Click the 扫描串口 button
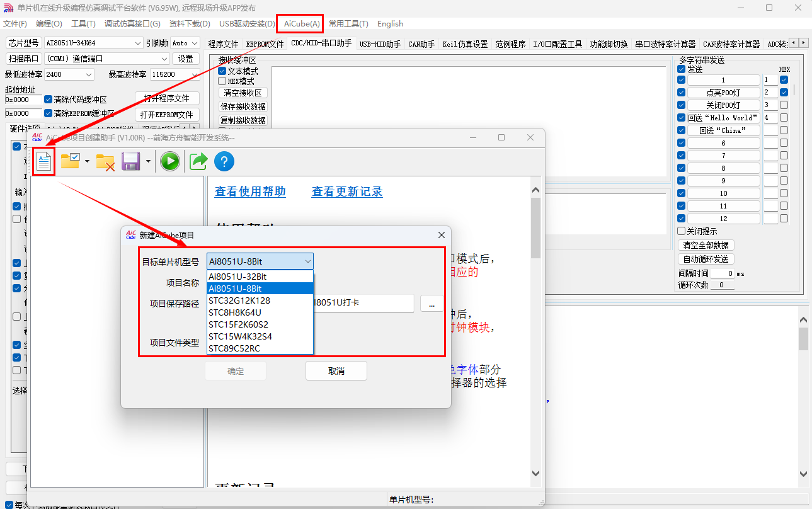 tap(24, 59)
